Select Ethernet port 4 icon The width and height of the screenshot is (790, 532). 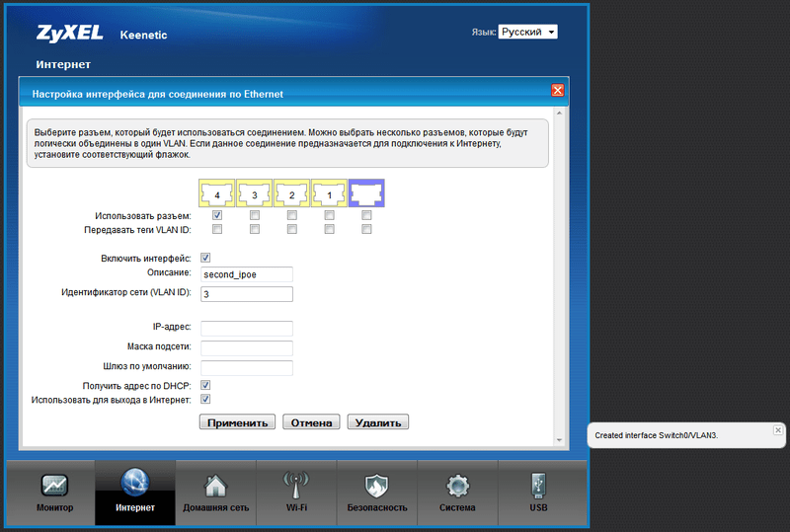pyautogui.click(x=216, y=192)
